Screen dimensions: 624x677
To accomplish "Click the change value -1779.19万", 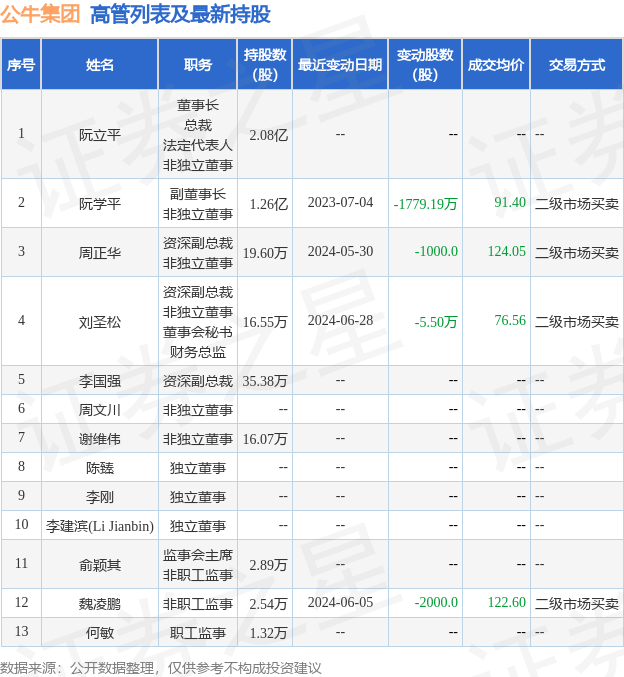I will [425, 203].
